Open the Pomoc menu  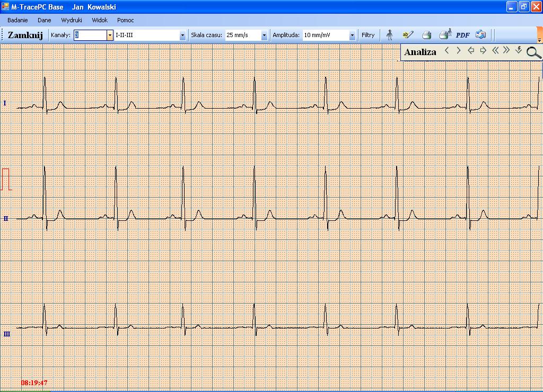(125, 20)
